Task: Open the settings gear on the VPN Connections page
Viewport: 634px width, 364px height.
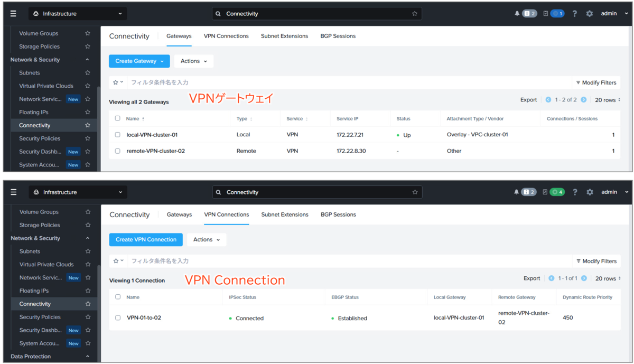Action: [590, 192]
